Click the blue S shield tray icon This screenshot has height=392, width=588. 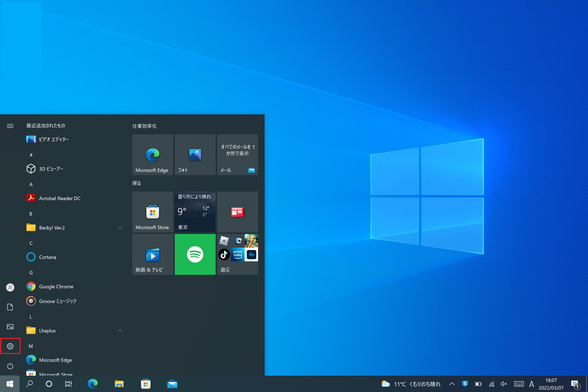coord(465,384)
